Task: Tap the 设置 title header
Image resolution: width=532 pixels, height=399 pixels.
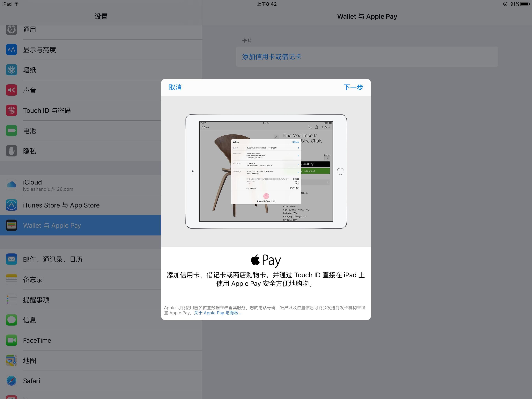Action: [101, 16]
